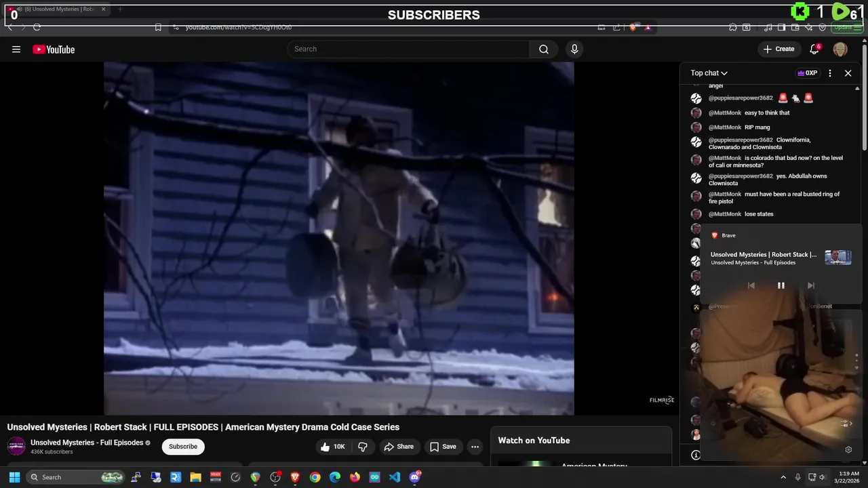Toggle the Brave sidebar panel
Viewport: 868px width, 488px height.
click(781, 27)
